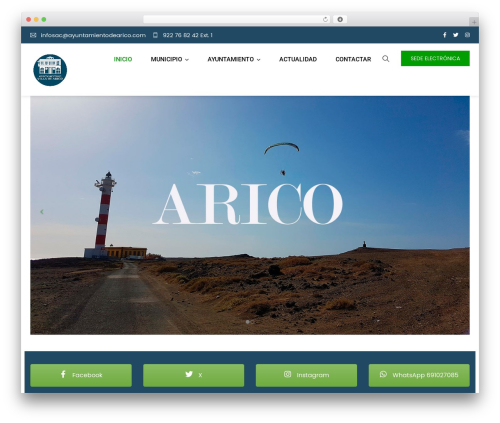Open the search magnifier icon
Screen dimensions: 500x423
click(386, 59)
